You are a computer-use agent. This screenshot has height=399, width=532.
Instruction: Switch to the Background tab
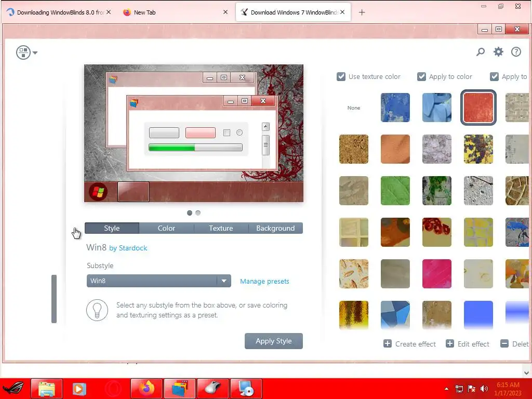click(x=275, y=229)
